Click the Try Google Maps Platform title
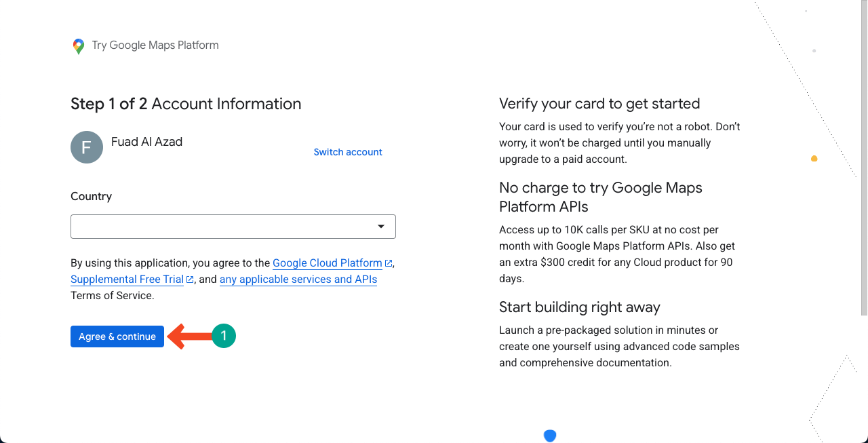This screenshot has height=443, width=868. pos(155,45)
